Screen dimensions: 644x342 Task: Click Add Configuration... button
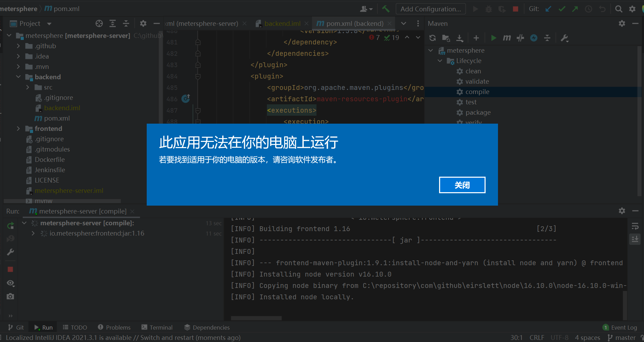pos(431,9)
